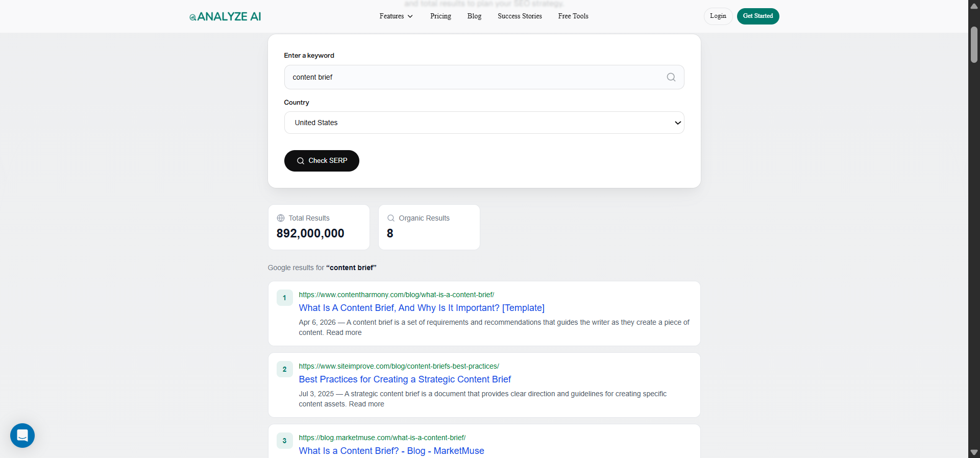Click the Check SERP button
Image resolution: width=980 pixels, height=458 pixels.
(322, 161)
